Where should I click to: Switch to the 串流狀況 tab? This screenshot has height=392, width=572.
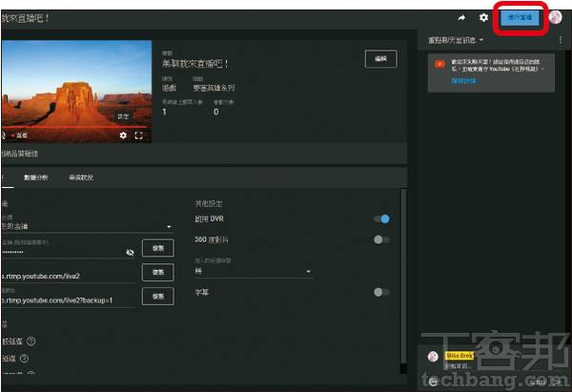pyautogui.click(x=81, y=177)
